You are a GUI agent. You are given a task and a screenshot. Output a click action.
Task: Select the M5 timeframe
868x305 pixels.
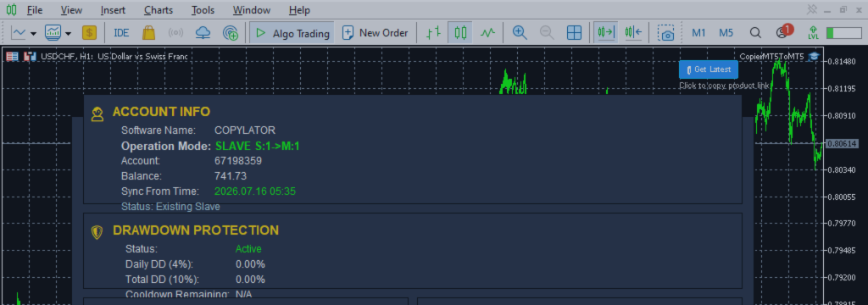[x=726, y=33]
